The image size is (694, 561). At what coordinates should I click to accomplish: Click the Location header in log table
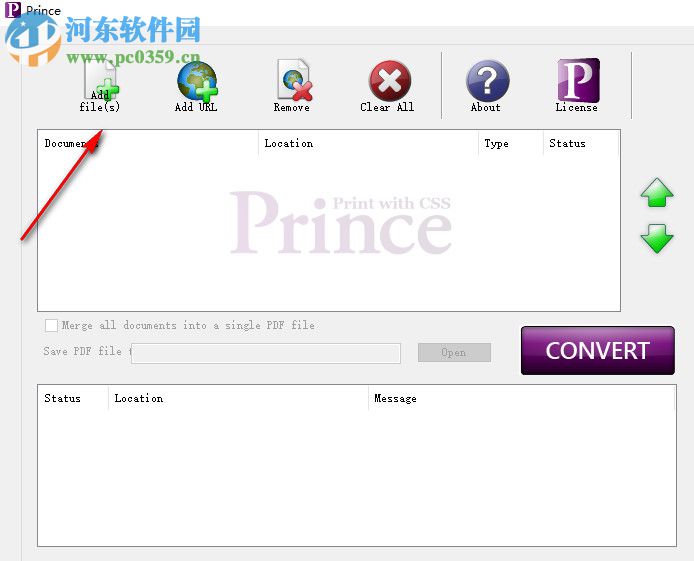239,398
